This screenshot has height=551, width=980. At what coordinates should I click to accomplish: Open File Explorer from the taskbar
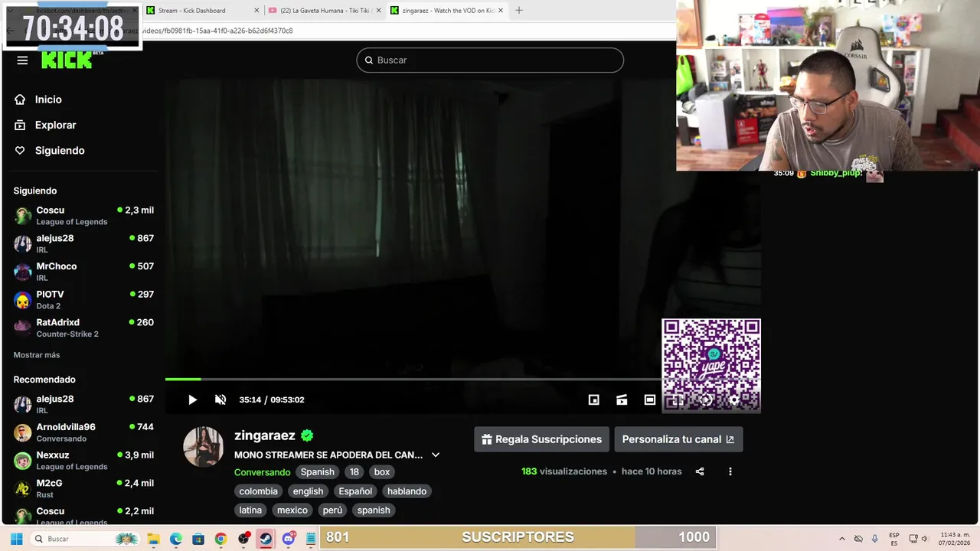coord(152,539)
